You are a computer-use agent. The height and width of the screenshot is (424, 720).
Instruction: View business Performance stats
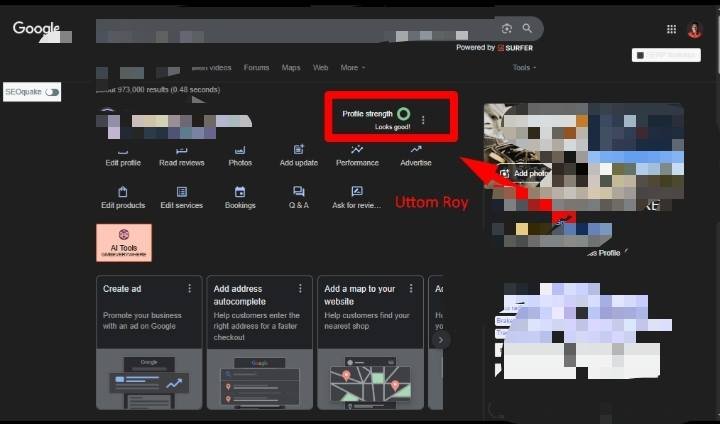[x=357, y=154]
